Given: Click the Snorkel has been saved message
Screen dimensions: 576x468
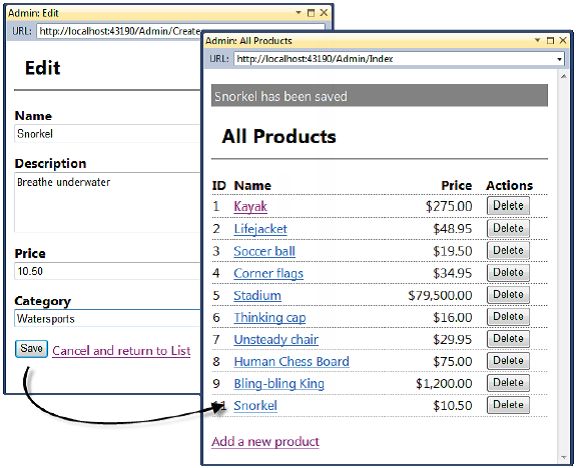Looking at the screenshot, I should [x=379, y=96].
